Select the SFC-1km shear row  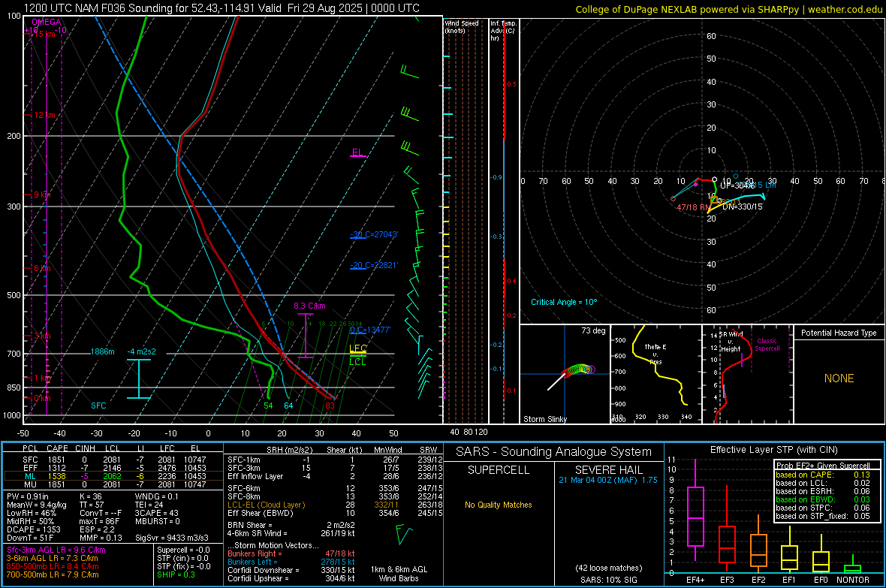[335, 460]
